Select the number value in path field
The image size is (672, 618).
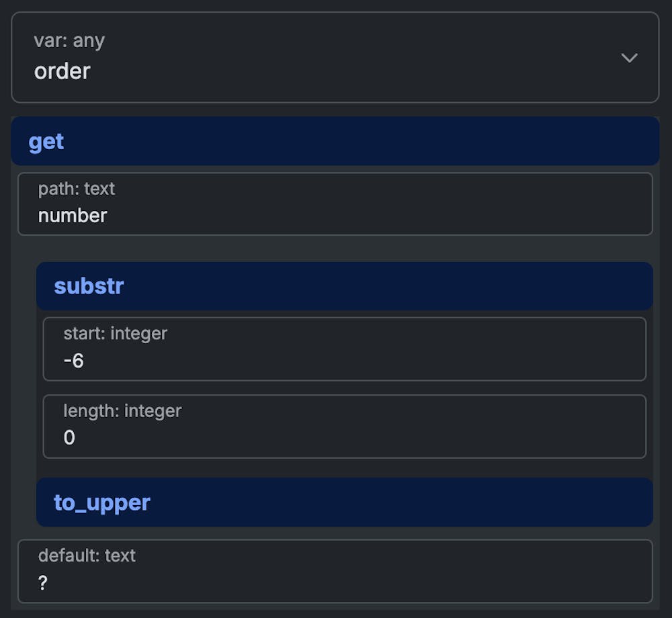coord(73,216)
